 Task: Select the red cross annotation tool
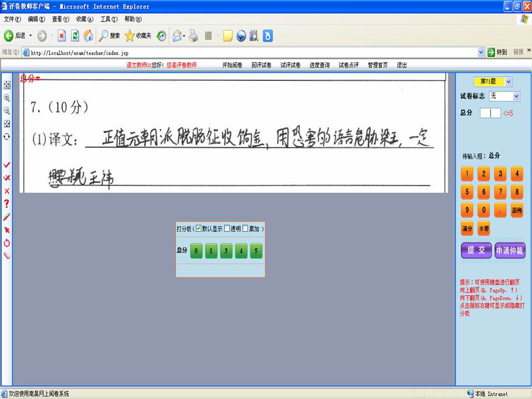click(7, 191)
